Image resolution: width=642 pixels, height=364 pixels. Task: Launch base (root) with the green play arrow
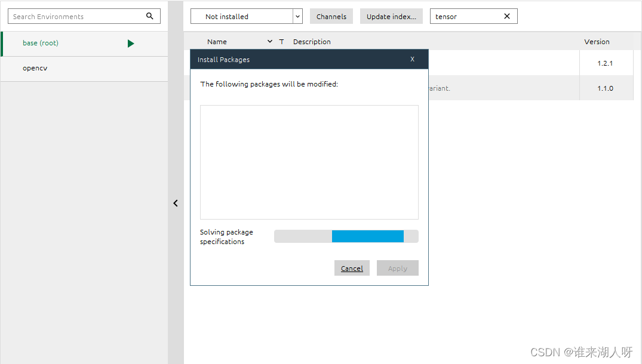pyautogui.click(x=131, y=44)
